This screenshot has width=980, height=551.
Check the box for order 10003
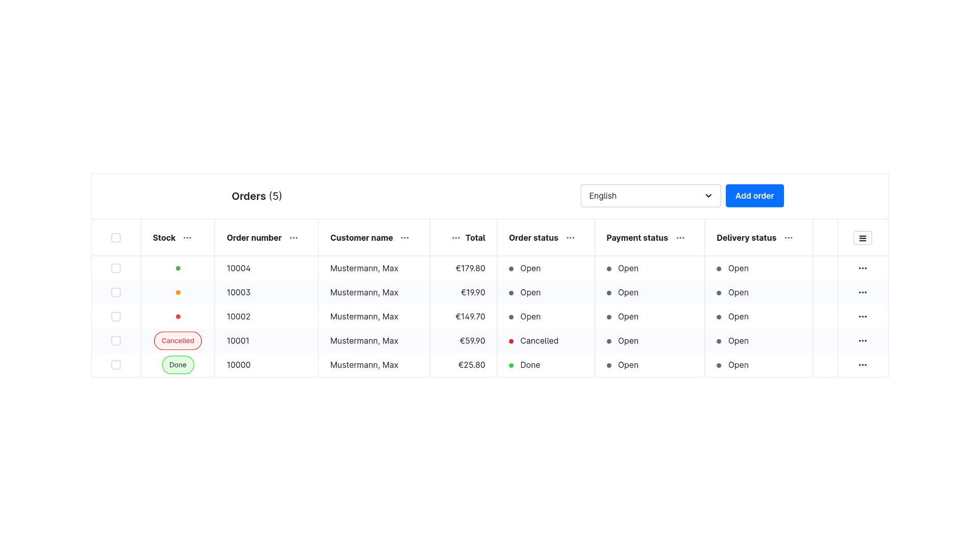pyautogui.click(x=116, y=292)
